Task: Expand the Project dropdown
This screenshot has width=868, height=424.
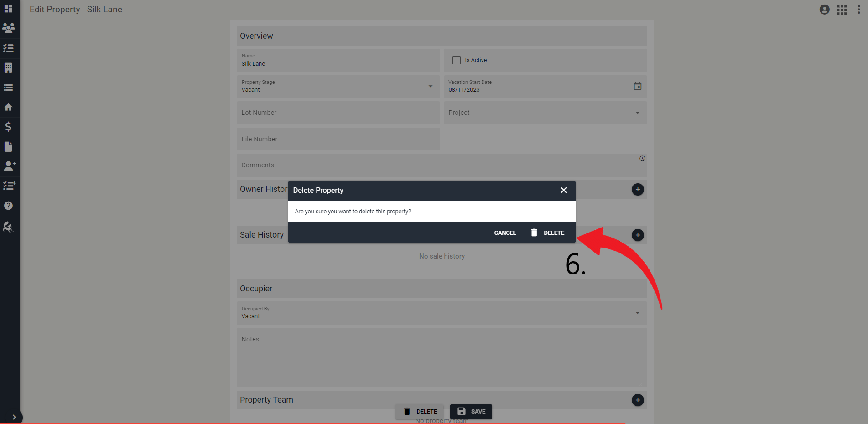Action: pos(637,113)
